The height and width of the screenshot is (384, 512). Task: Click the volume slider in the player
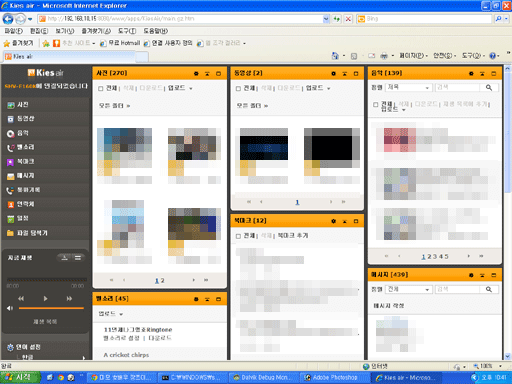(51, 308)
